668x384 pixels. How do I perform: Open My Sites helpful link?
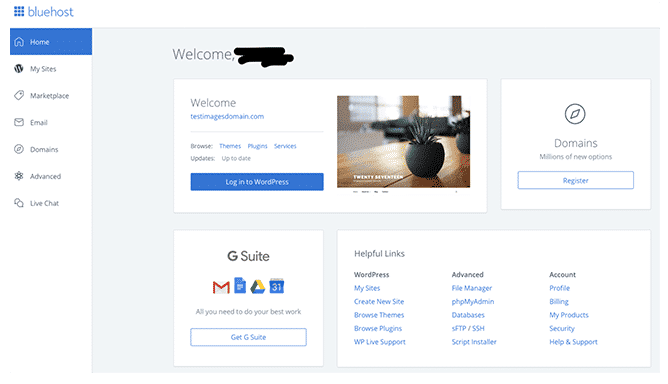tap(367, 288)
